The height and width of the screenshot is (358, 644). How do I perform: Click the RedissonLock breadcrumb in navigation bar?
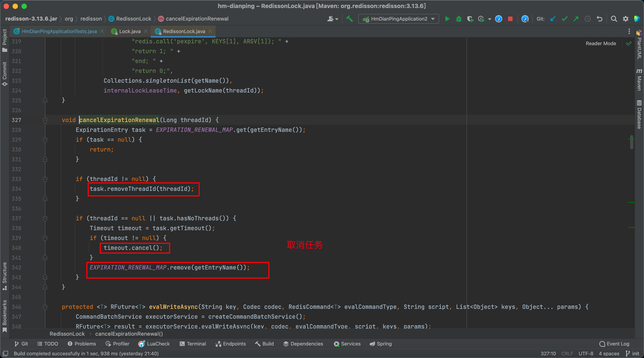(x=130, y=19)
